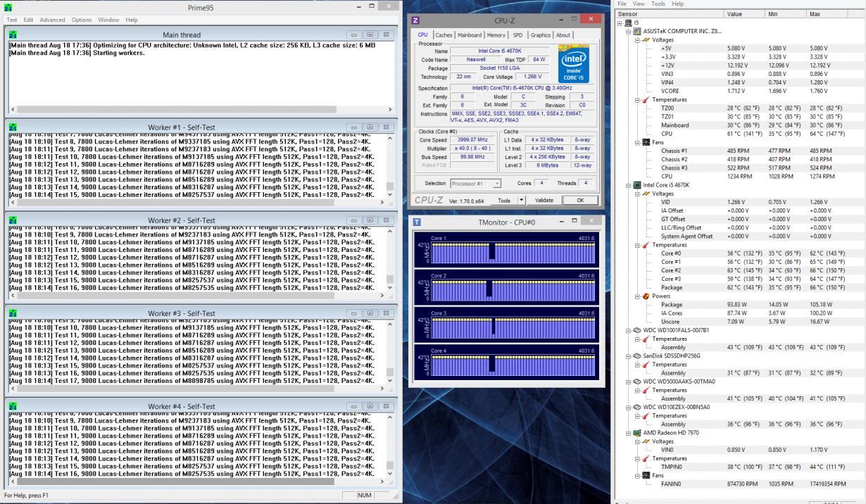Open the Help menu in Prime95
Image resolution: width=866 pixels, height=504 pixels.
132,20
